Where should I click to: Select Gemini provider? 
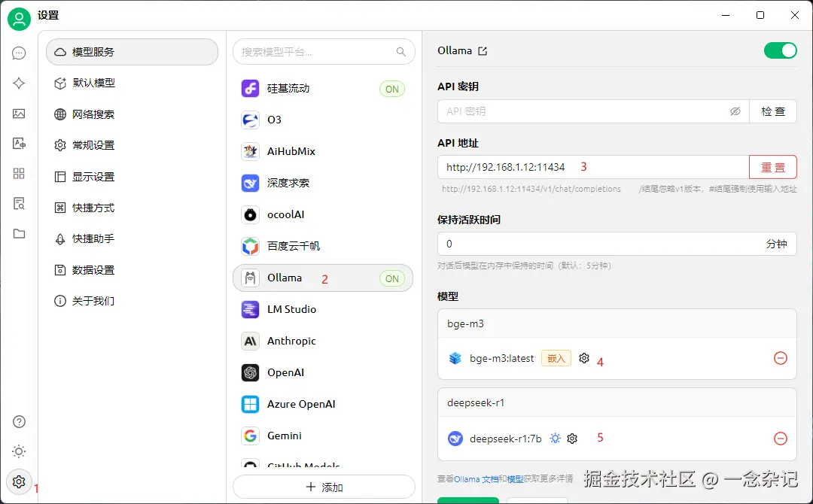323,436
